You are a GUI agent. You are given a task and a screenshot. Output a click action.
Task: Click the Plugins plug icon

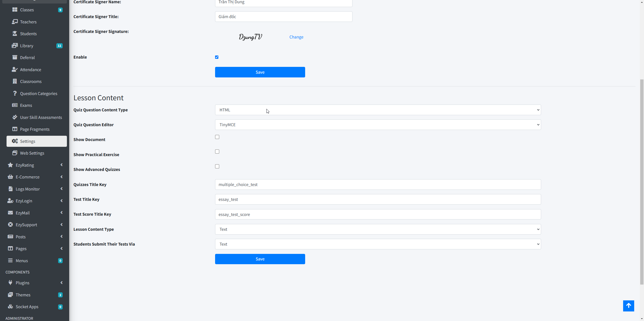pyautogui.click(x=10, y=283)
